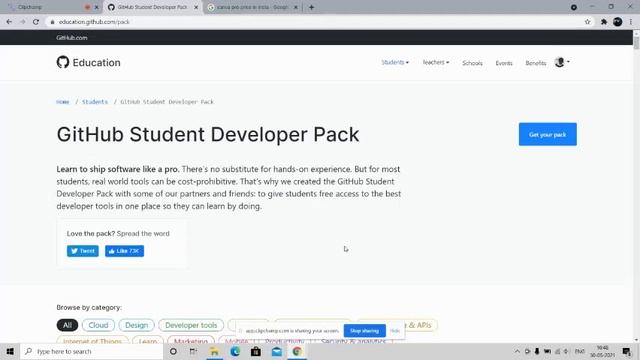The image size is (640, 360).
Task: Bookmark this page with the star icon
Action: tap(587, 22)
